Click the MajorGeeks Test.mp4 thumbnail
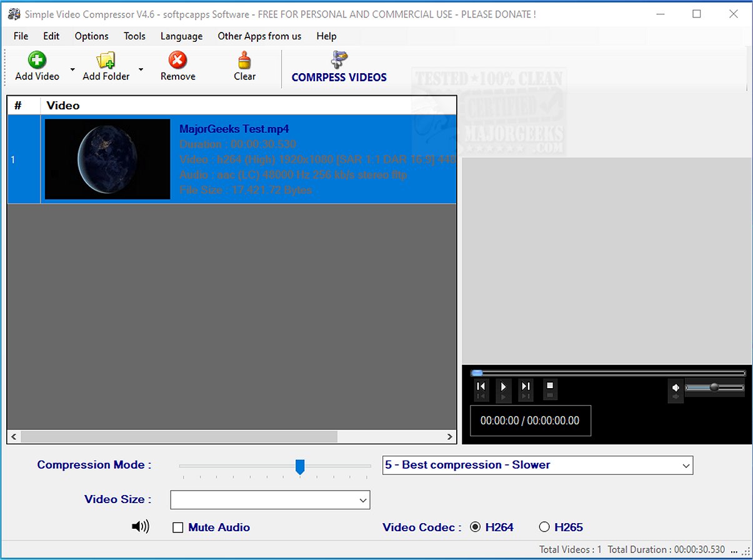Screen dimensions: 753x560 pyautogui.click(x=106, y=159)
